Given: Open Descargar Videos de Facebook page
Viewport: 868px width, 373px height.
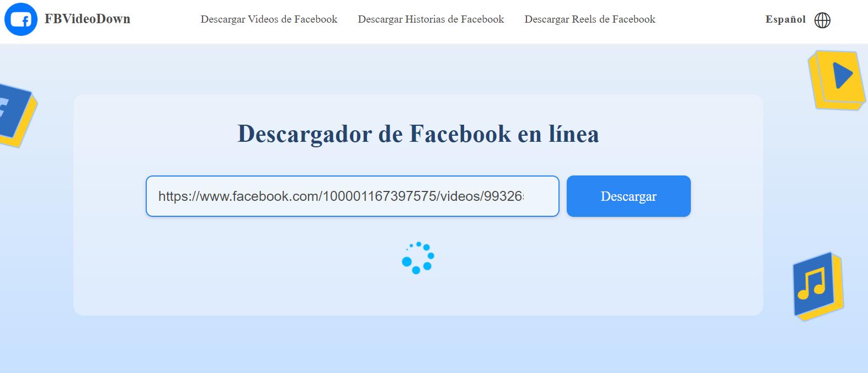Looking at the screenshot, I should 269,19.
